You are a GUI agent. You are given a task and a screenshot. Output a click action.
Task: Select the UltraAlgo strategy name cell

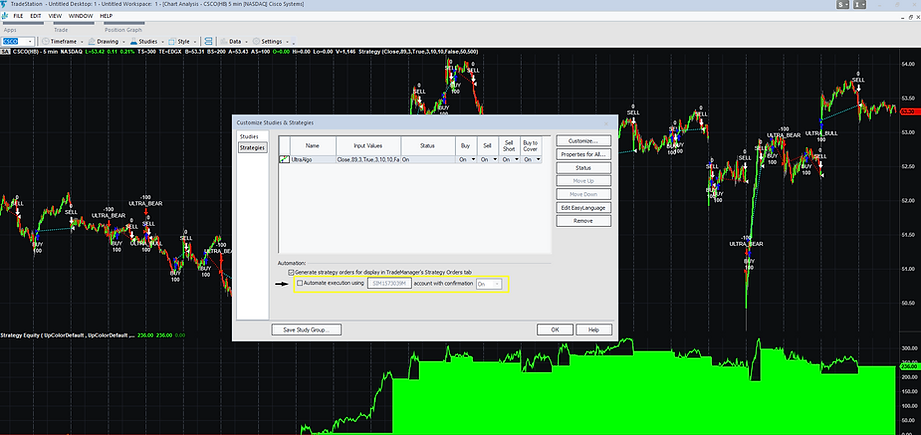pyautogui.click(x=313, y=159)
